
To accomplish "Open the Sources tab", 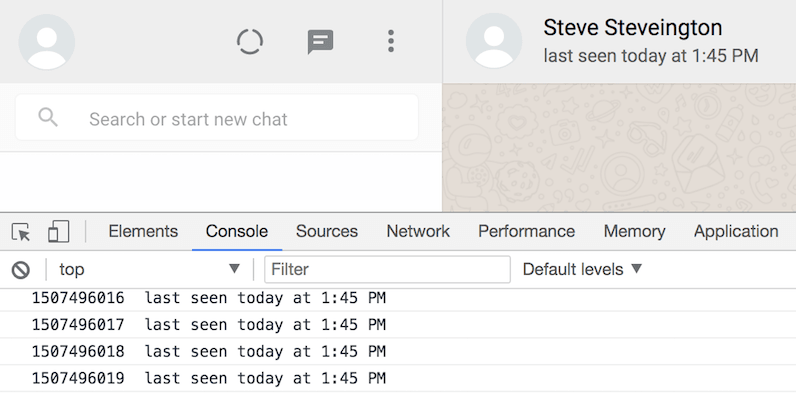I will [327, 232].
